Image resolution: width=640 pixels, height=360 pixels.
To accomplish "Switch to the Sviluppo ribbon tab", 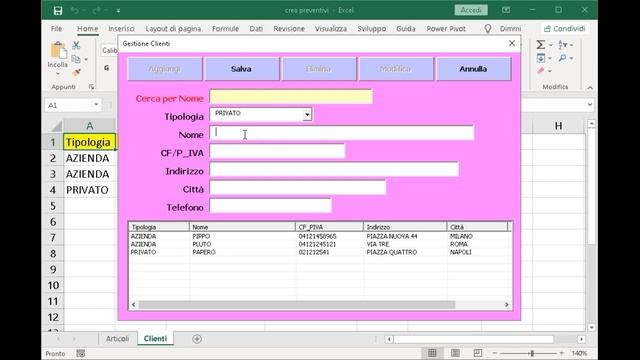I will point(371,29).
